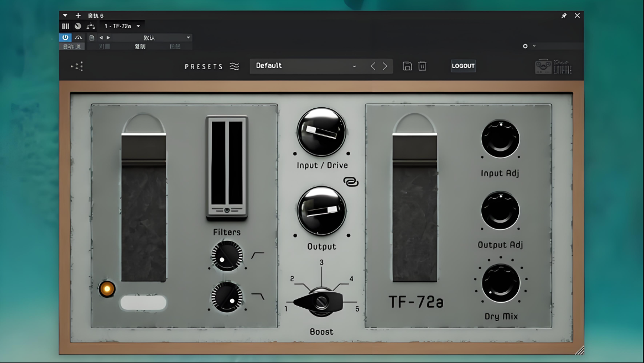Click the LOGOUT button
The width and height of the screenshot is (644, 363).
pos(463,66)
